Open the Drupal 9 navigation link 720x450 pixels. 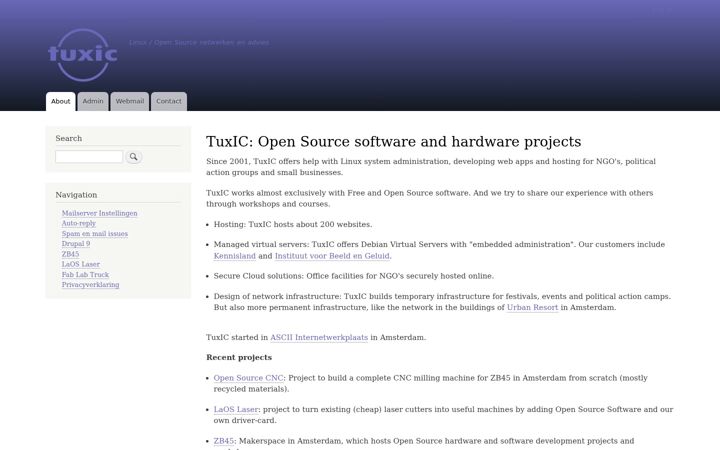tap(76, 244)
